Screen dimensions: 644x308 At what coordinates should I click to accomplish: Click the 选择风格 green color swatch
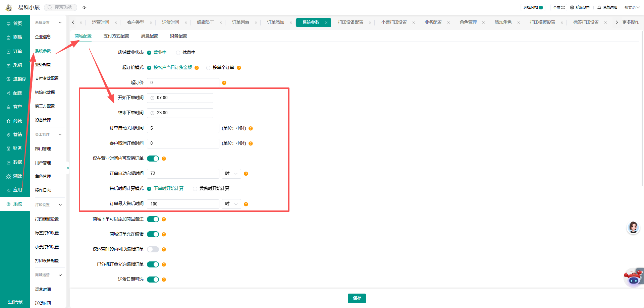click(541, 7)
